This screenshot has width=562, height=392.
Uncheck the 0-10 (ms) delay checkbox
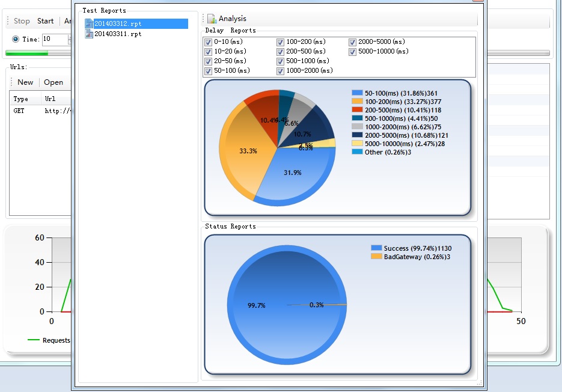(x=208, y=42)
